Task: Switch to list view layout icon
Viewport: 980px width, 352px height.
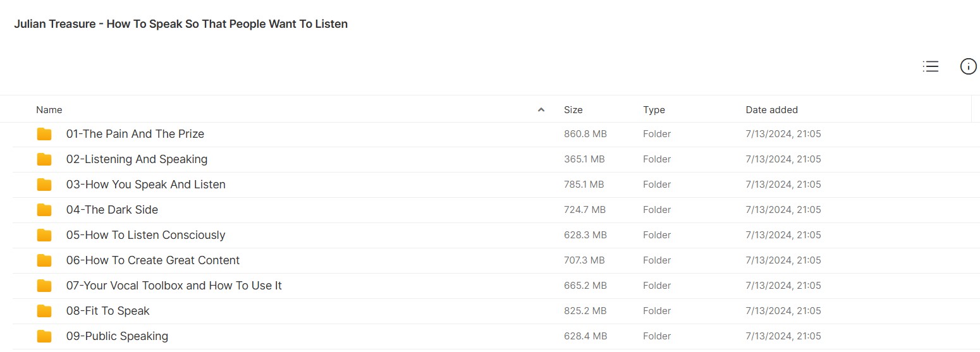Action: click(930, 66)
